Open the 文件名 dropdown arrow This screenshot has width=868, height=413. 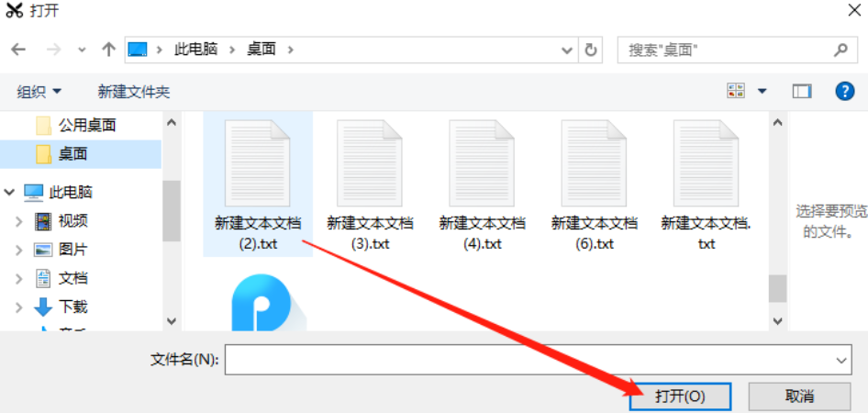(841, 360)
